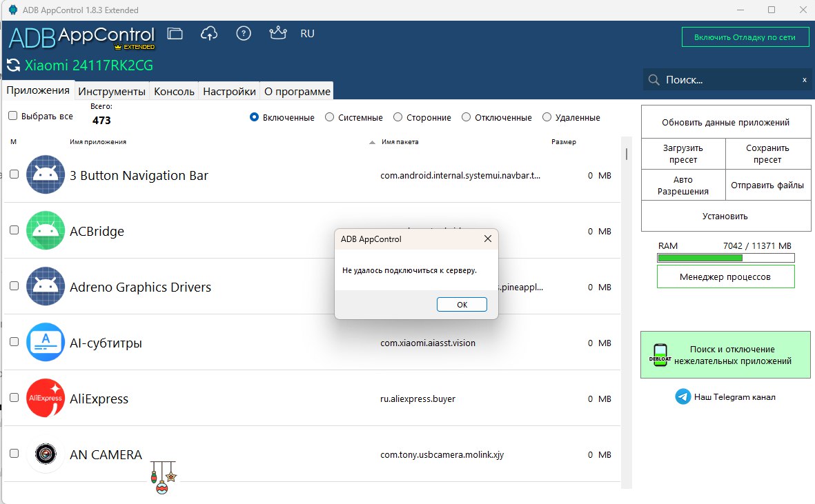The width and height of the screenshot is (815, 504).
Task: Open Менеджер процессов button
Action: tap(725, 276)
